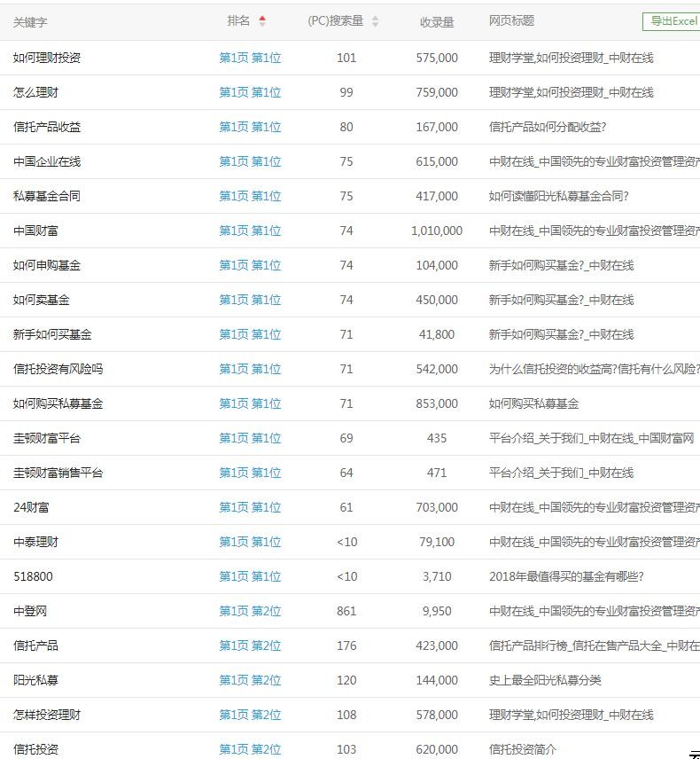Click rank link in 私募基金合同 row
The height and width of the screenshot is (759, 700).
click(250, 196)
